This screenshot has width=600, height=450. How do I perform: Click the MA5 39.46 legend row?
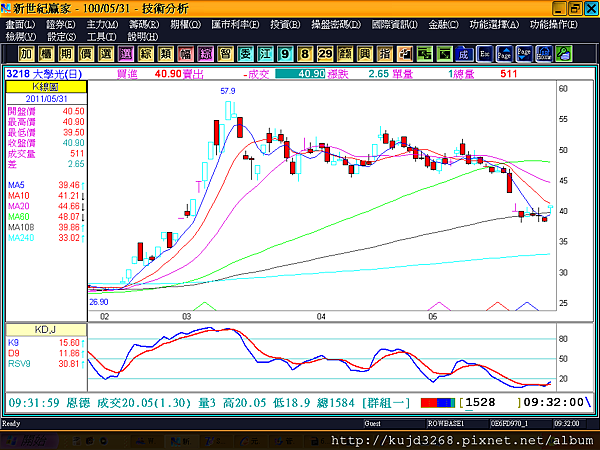46,185
